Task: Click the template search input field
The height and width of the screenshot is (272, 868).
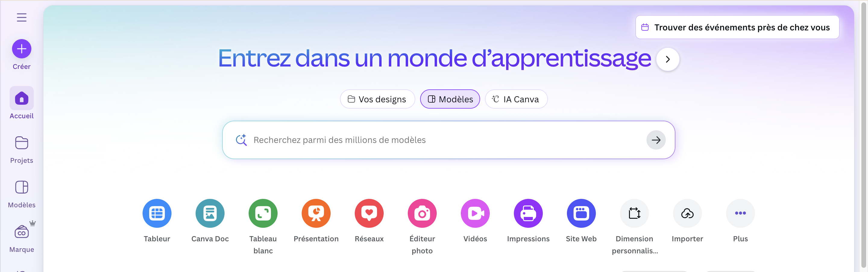Action: (x=448, y=140)
